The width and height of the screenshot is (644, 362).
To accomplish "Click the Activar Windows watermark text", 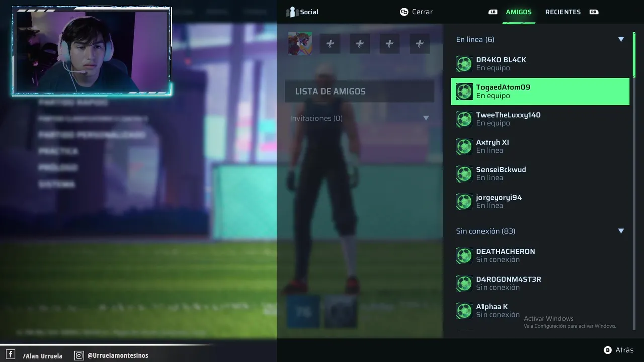I will (548, 318).
